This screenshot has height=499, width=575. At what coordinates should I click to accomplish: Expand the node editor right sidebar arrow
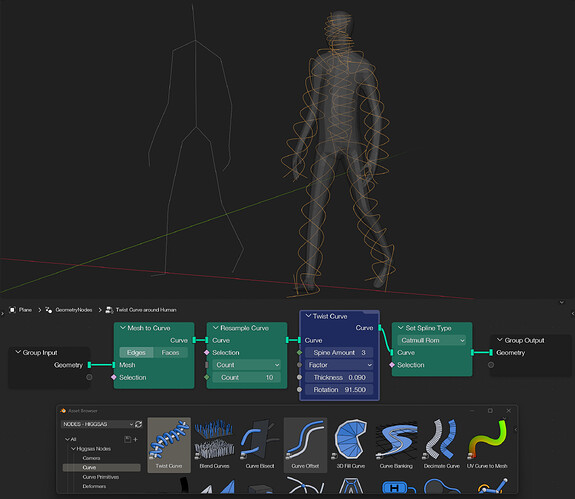(573, 313)
